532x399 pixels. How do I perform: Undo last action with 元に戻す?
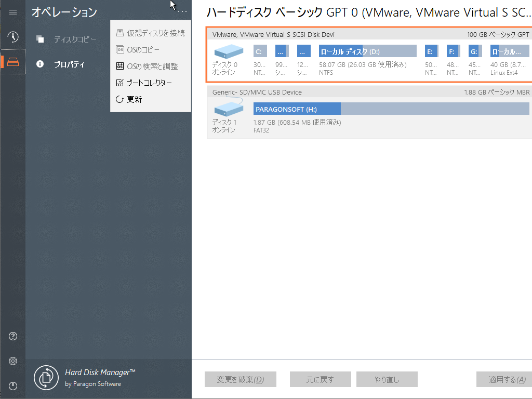tap(320, 379)
